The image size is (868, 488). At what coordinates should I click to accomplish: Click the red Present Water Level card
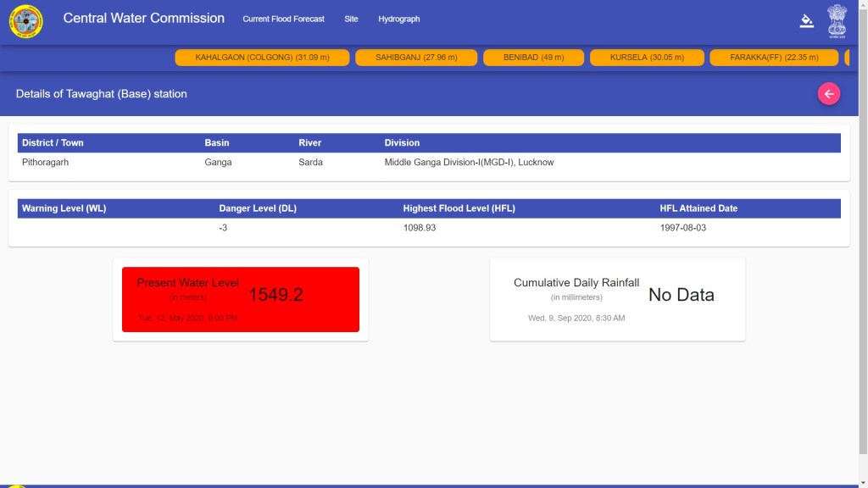(241, 299)
